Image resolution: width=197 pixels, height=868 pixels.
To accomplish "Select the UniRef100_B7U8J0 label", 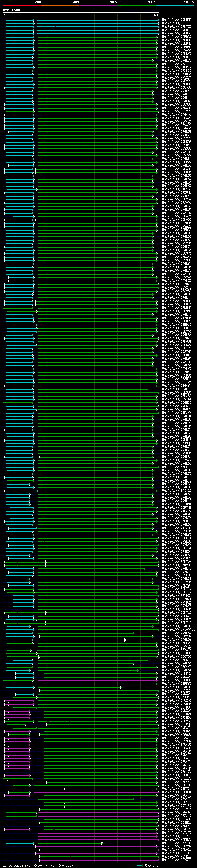I will click(x=177, y=57).
